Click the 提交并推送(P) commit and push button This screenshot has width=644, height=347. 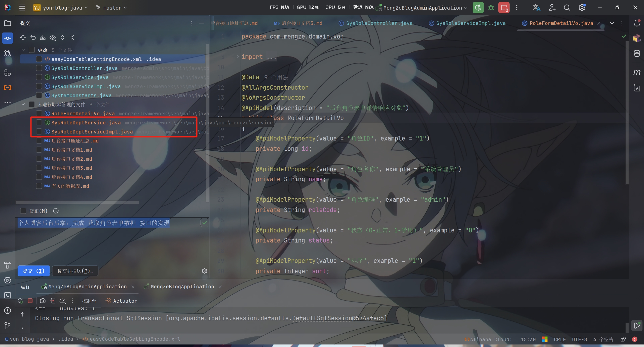75,271
